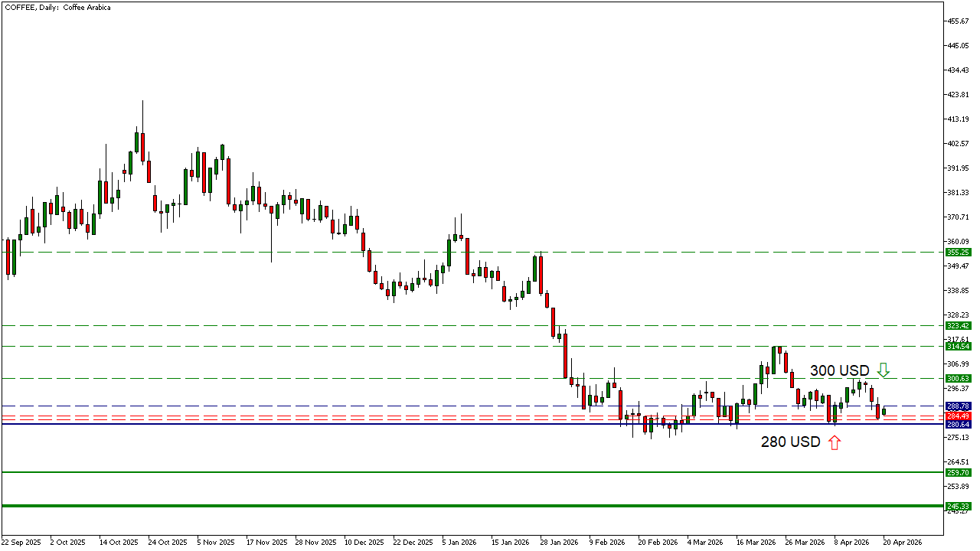Click the red up arrow beside 280 USD

click(x=834, y=442)
